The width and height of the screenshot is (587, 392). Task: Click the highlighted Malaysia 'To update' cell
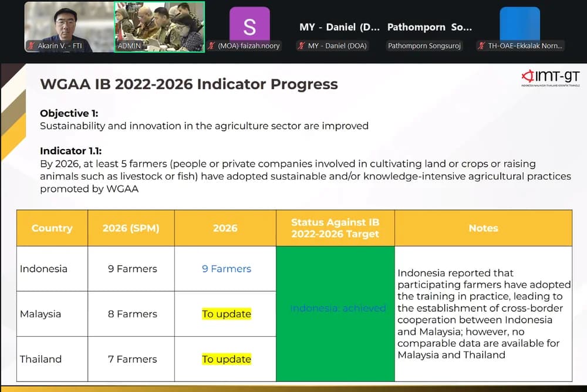[227, 314]
